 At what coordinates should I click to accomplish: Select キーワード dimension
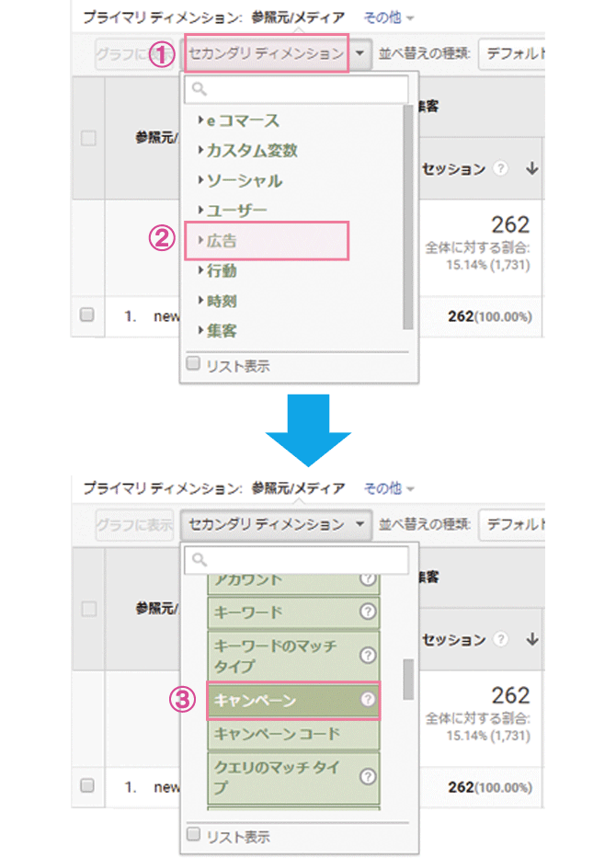[x=293, y=612]
